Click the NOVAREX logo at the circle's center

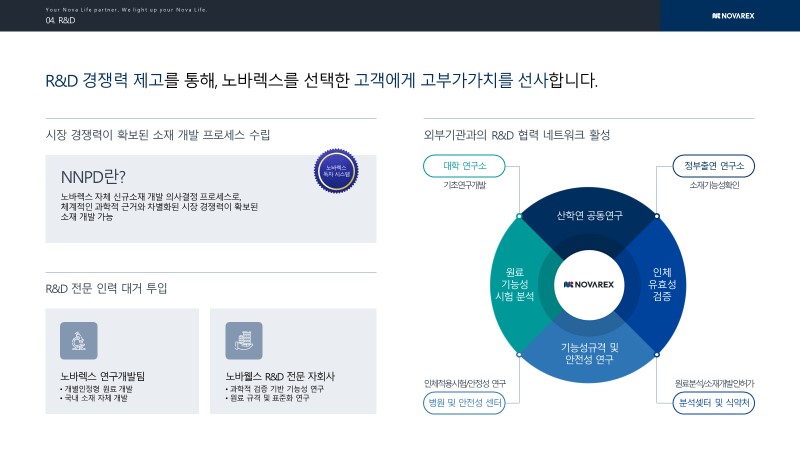(589, 285)
